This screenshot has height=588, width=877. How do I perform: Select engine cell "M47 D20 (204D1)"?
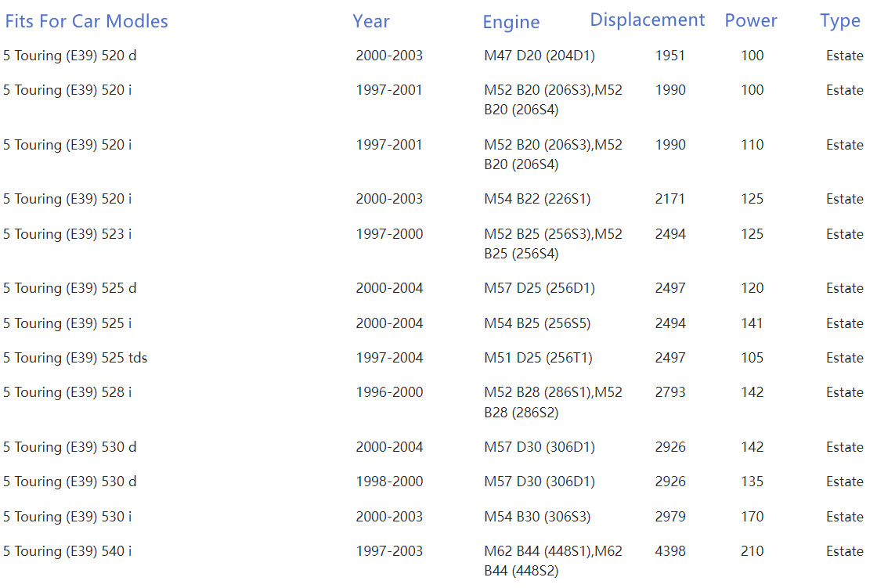(539, 56)
